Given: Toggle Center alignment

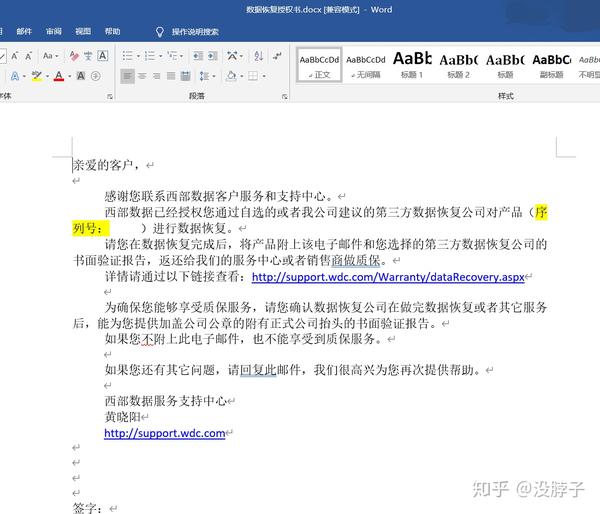Looking at the screenshot, I should click(x=142, y=76).
